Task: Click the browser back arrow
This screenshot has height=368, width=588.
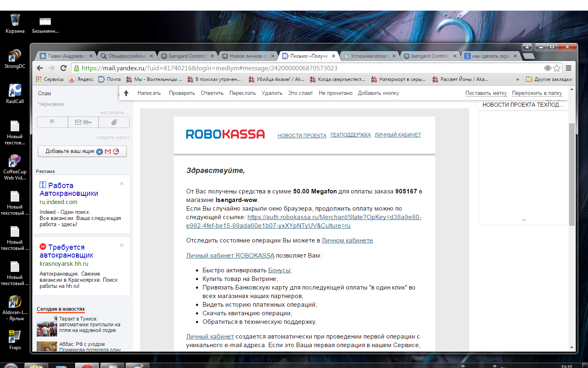Action: tap(40, 68)
